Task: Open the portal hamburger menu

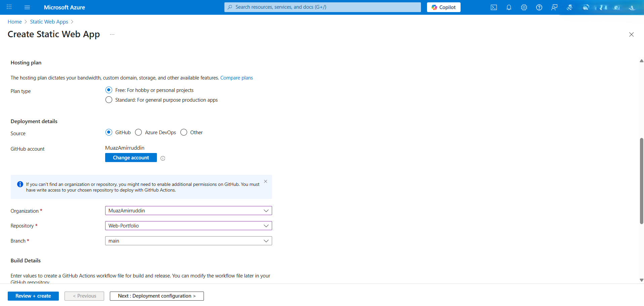Action: [27, 7]
